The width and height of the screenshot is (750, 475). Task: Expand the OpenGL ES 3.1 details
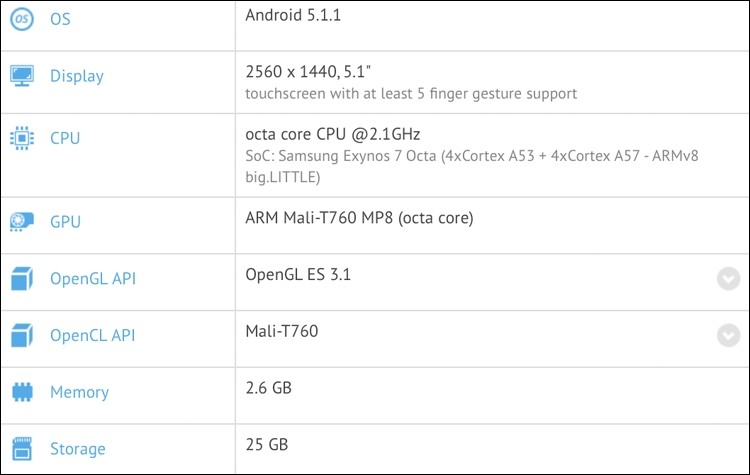pos(728,279)
